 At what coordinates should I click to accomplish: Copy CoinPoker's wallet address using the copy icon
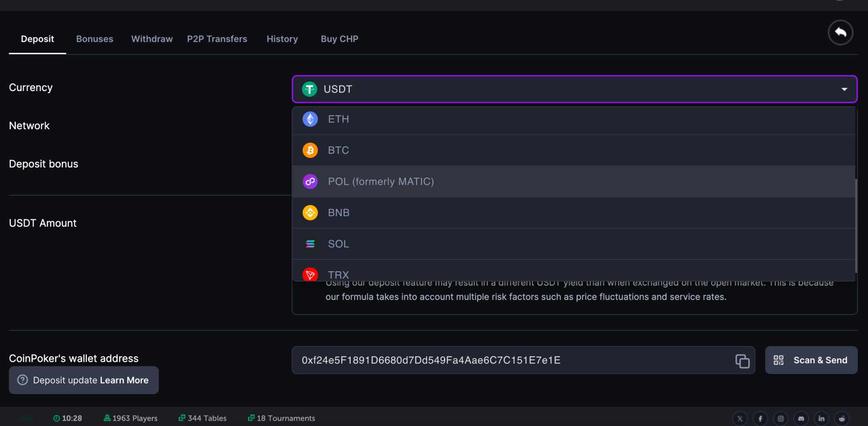(x=742, y=360)
